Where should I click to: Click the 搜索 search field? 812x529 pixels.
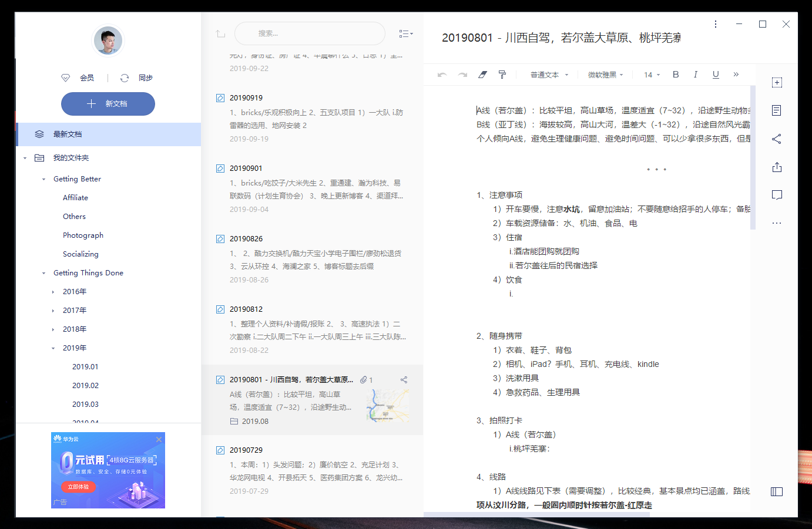(310, 33)
